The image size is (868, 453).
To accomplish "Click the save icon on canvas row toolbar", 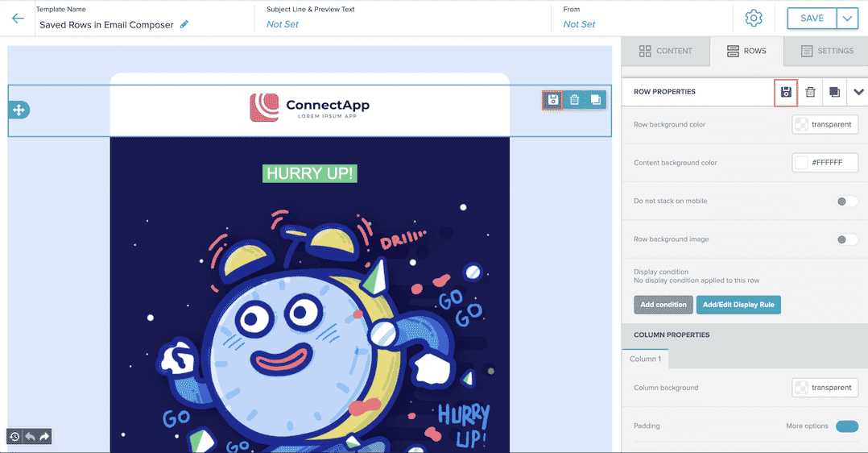I will [x=552, y=100].
